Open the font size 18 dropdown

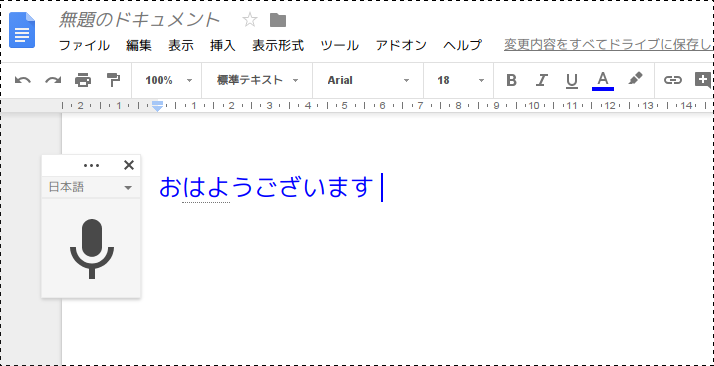point(460,81)
